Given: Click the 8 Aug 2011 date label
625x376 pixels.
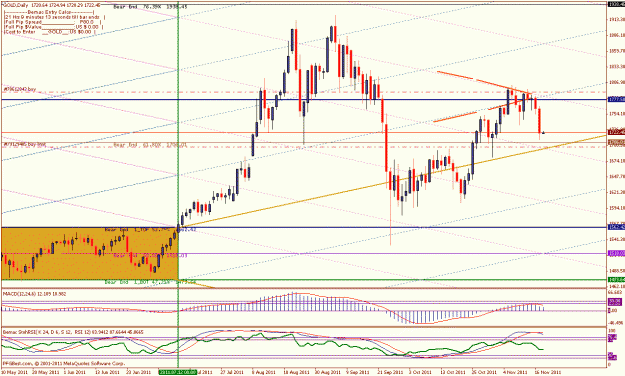Looking at the screenshot, I should [x=264, y=372].
